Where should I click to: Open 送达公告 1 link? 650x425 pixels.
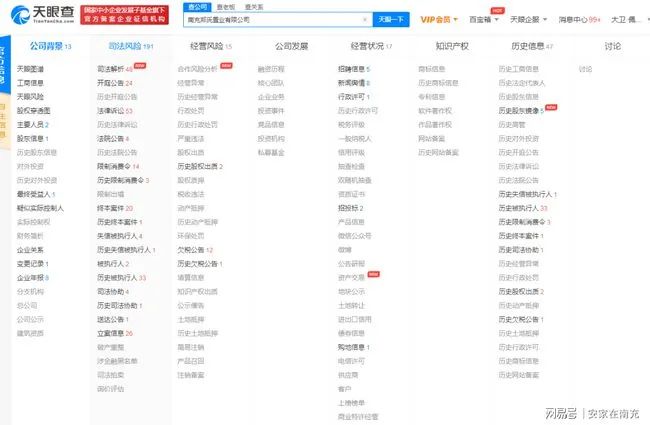pyautogui.click(x=113, y=319)
